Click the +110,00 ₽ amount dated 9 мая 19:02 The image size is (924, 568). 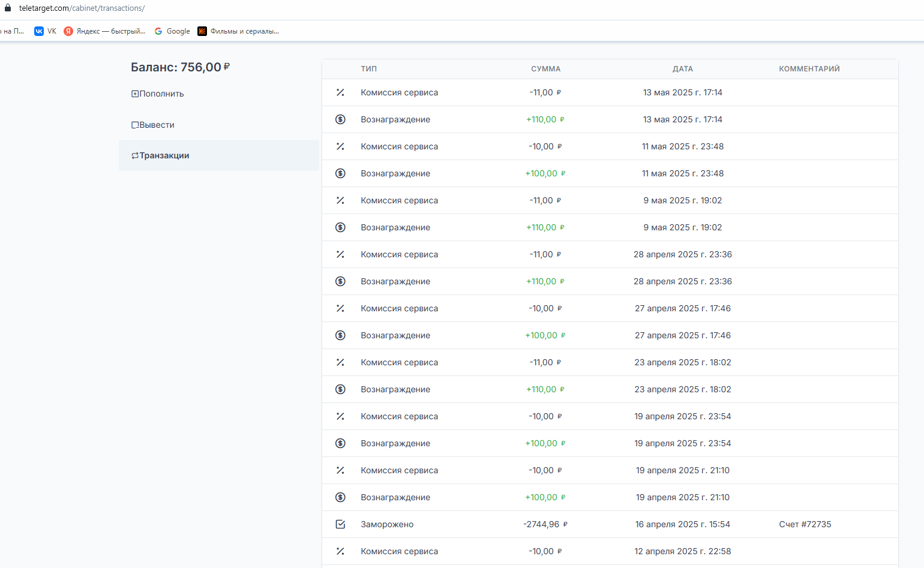coord(545,227)
